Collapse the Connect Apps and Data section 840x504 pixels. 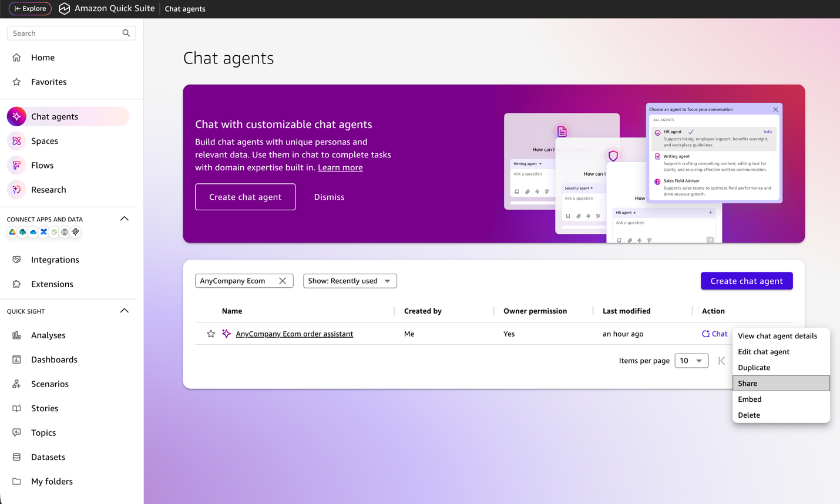125,219
